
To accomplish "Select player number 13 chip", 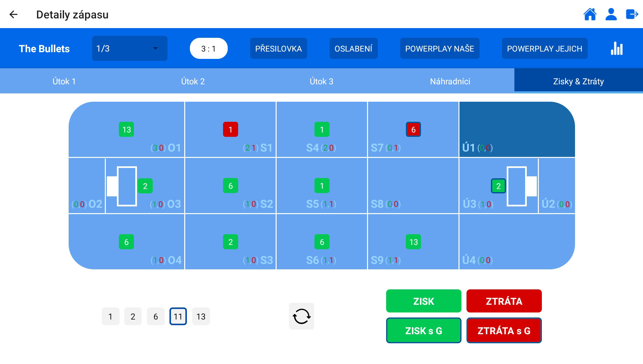I will (201, 316).
